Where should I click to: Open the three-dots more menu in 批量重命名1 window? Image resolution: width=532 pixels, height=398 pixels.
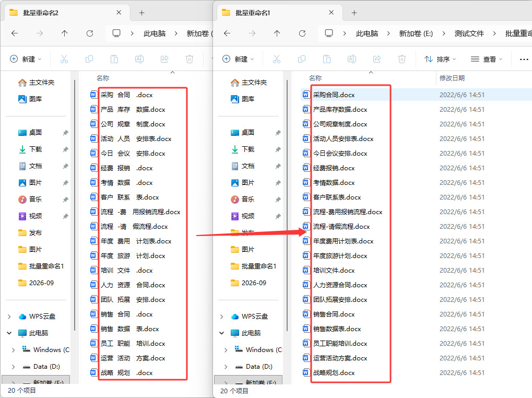524,60
